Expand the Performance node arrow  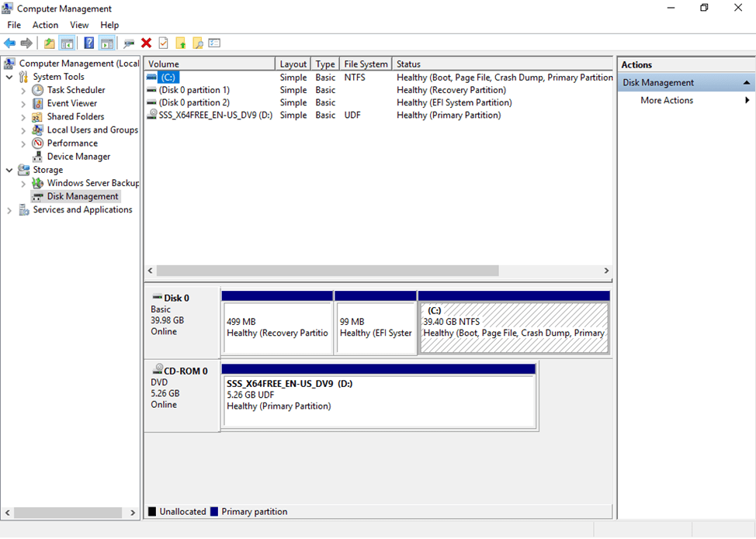tap(23, 143)
